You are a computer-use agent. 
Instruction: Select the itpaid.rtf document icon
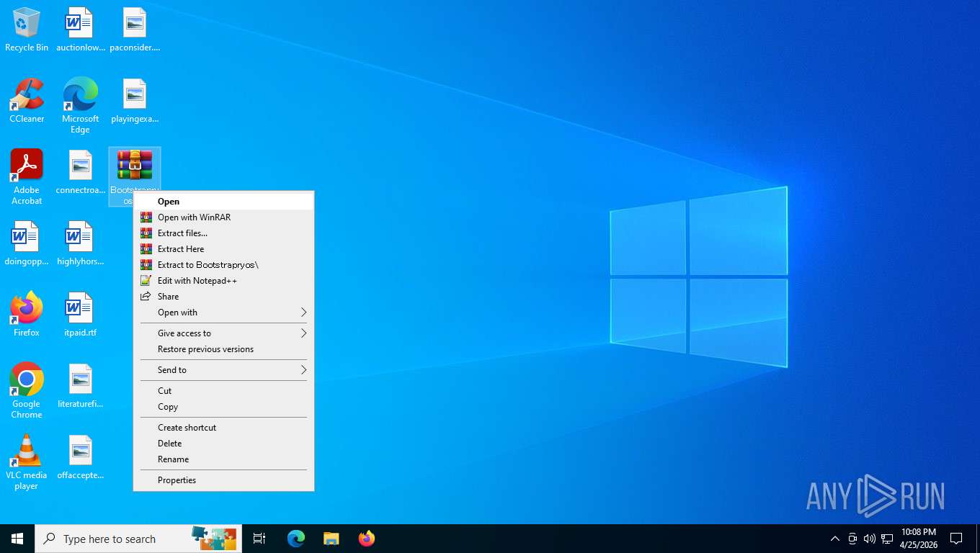coord(80,315)
